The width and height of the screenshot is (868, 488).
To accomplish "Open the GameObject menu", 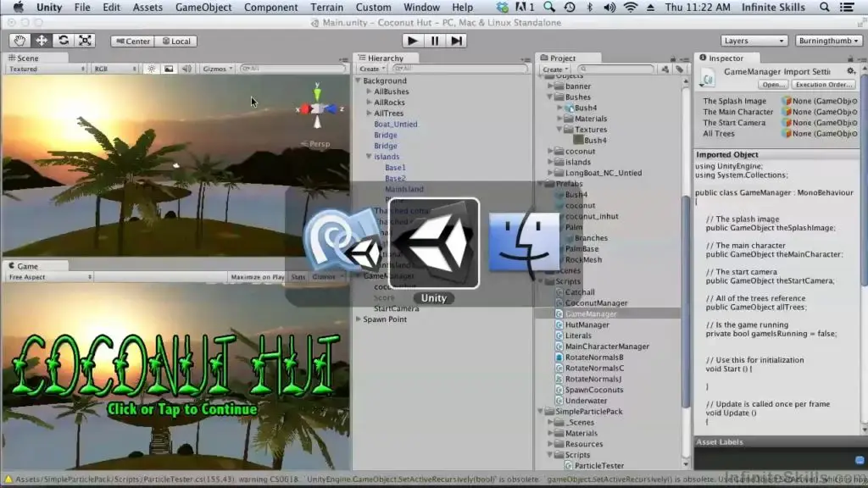I will tap(203, 7).
